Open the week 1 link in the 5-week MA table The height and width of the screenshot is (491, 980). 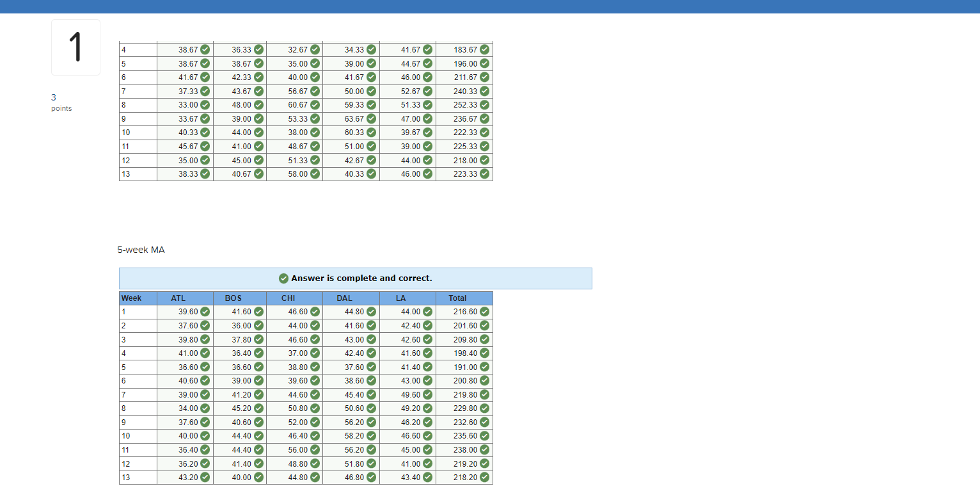tap(123, 312)
